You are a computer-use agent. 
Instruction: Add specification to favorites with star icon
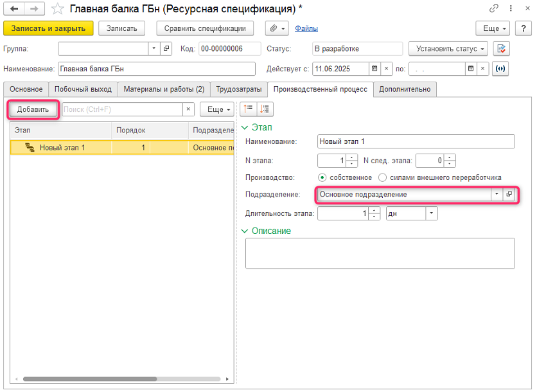[x=58, y=8]
